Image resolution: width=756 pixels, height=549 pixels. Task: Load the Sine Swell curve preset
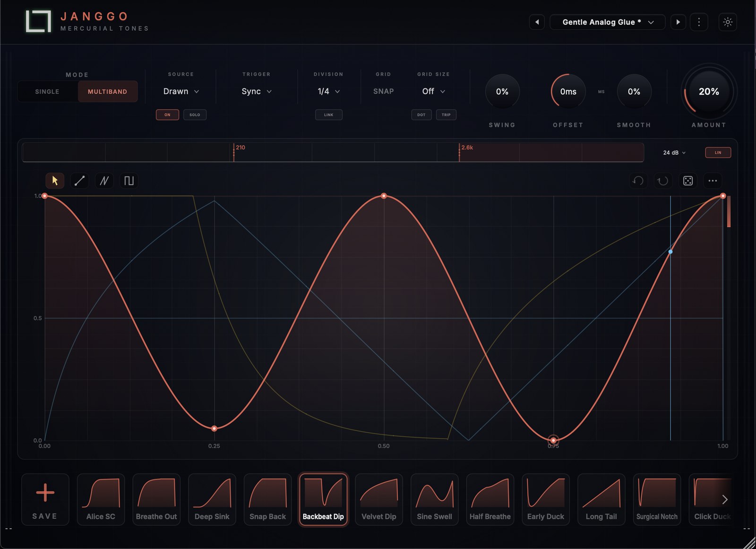(x=435, y=499)
